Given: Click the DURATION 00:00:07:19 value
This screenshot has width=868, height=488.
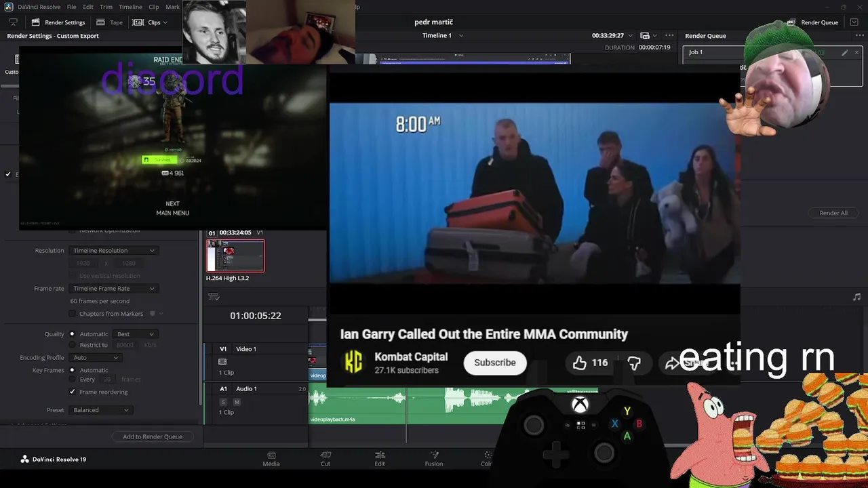Looking at the screenshot, I should point(654,47).
